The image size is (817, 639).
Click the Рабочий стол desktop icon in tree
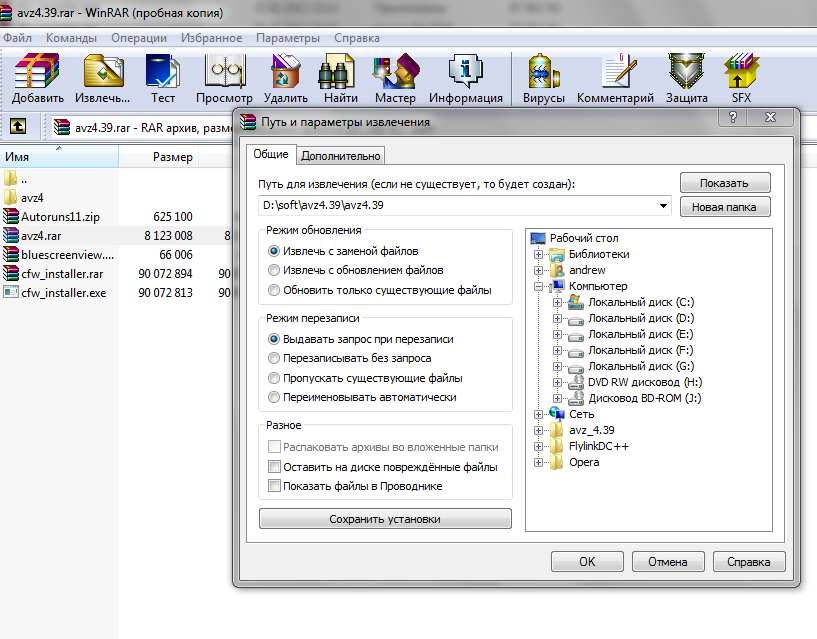[x=537, y=238]
